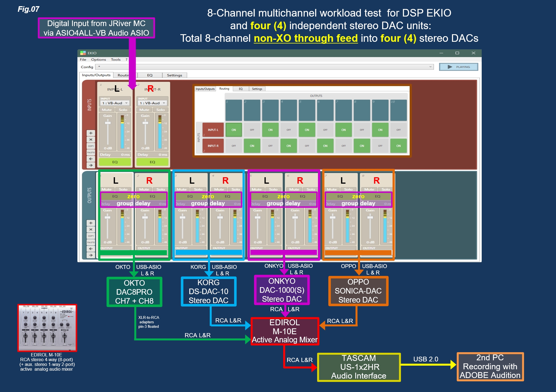This screenshot has height=392, width=556.
Task: Solo the INPUT-R channel
Action: click(160, 110)
